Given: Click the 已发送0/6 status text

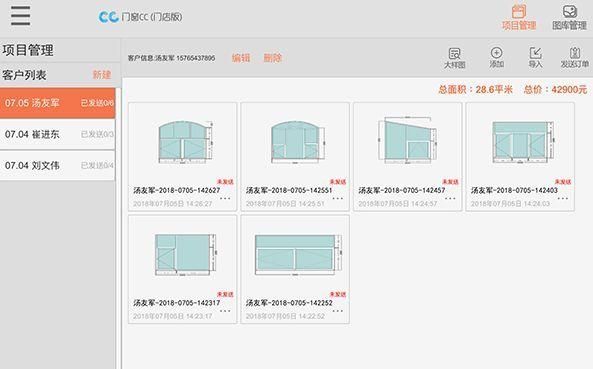Looking at the screenshot, I should coord(97,103).
